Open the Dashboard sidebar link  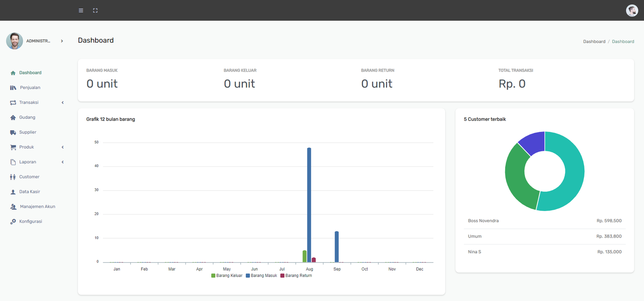point(30,73)
